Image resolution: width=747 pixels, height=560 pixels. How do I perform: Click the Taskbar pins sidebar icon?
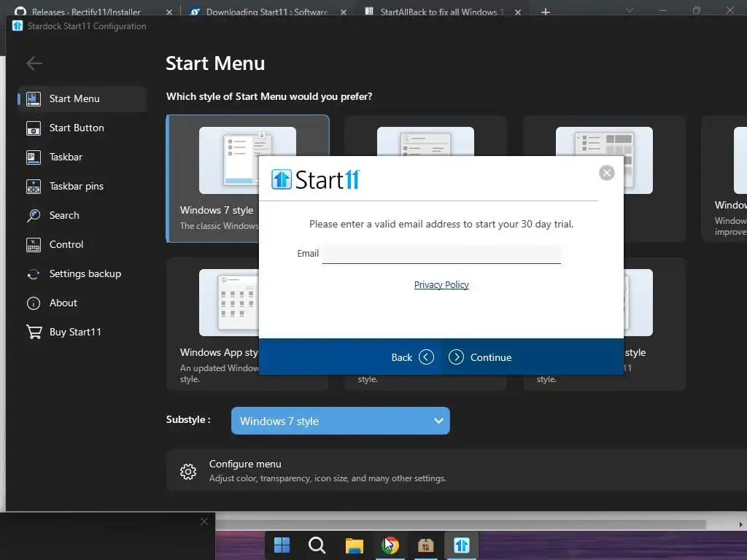click(34, 186)
